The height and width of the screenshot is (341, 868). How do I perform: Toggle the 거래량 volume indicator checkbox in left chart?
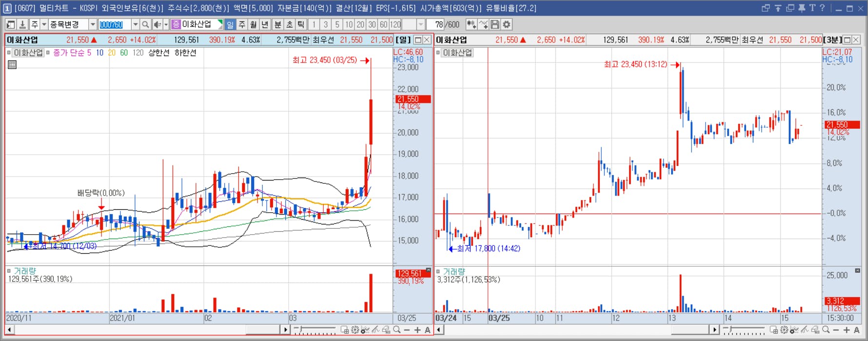9,271
